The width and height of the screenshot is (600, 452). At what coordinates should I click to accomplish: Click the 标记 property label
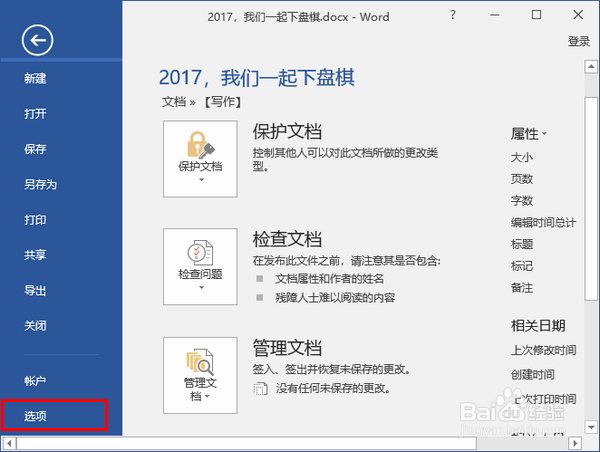point(522,266)
